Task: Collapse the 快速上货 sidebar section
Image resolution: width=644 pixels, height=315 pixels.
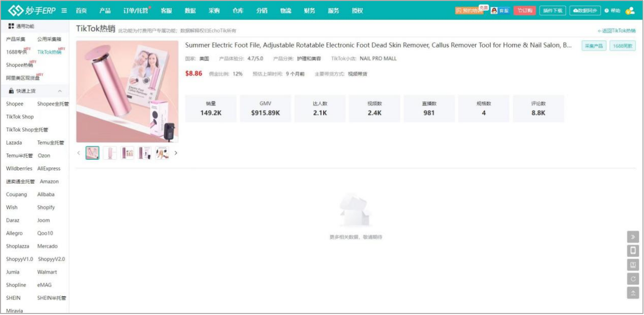Action: click(60, 91)
